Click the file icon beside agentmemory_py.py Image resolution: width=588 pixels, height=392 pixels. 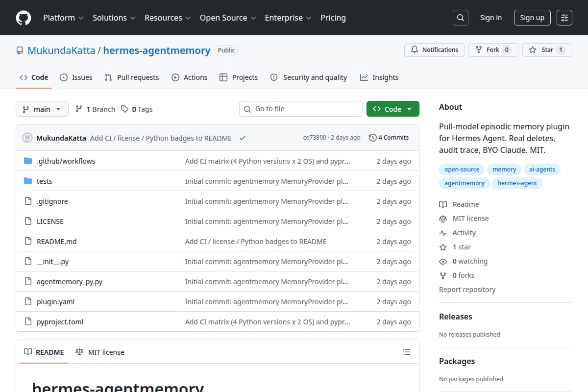pyautogui.click(x=28, y=282)
